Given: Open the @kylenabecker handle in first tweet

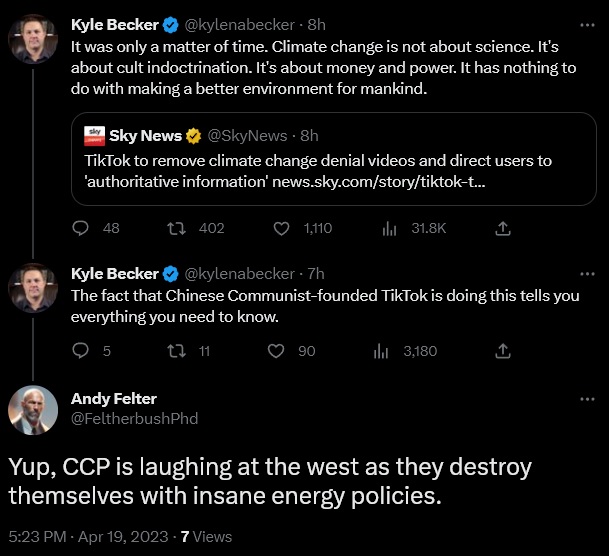Looking at the screenshot, I should click(238, 22).
